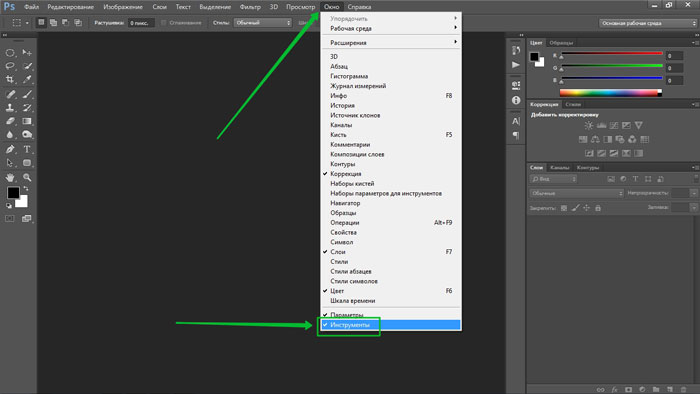Open the collapsed Paragraph panel icon
The width and height of the screenshot is (700, 394).
[x=516, y=135]
